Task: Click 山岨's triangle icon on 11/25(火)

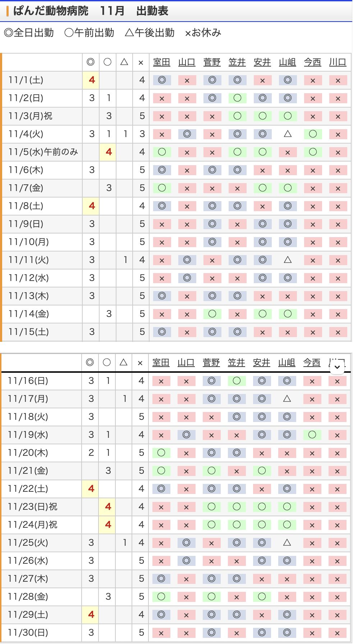Action: 287,543
